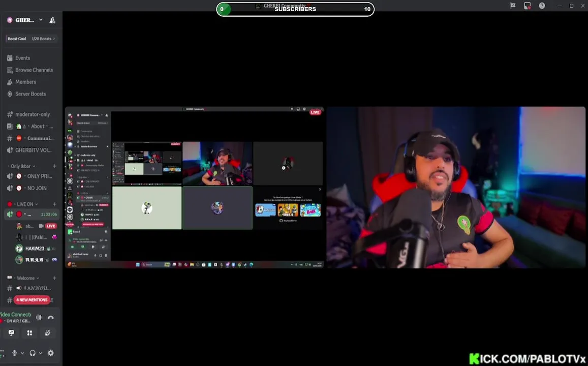The height and width of the screenshot is (366, 588).
Task: Open the Soundboard icon
Action: click(x=48, y=333)
